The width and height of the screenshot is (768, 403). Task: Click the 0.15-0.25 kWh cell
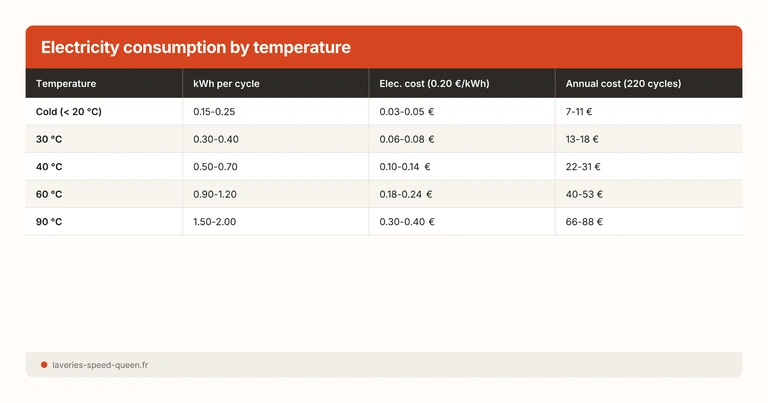[214, 112]
